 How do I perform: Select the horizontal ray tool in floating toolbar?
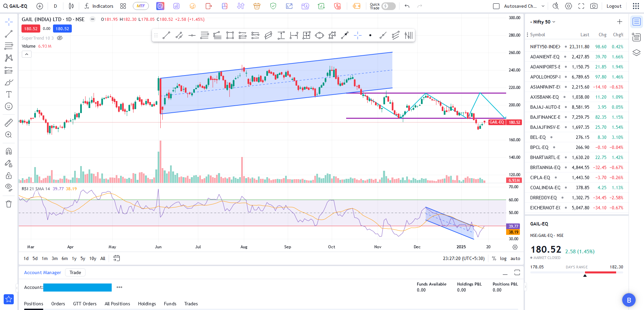coord(192,35)
